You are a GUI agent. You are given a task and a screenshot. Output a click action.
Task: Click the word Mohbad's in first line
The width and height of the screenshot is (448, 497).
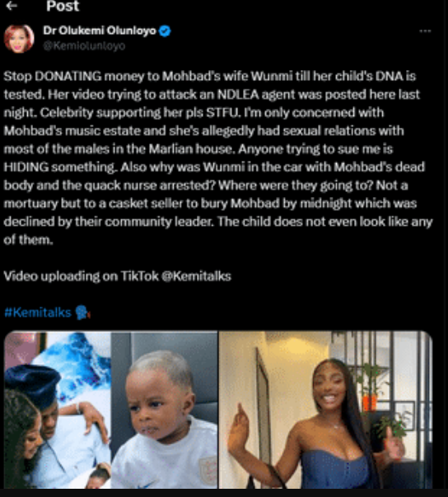point(191,76)
